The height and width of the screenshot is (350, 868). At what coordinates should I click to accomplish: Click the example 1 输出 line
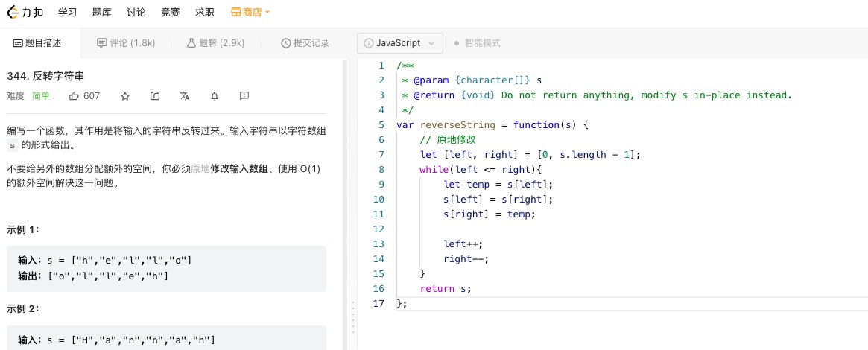pyautogui.click(x=93, y=276)
